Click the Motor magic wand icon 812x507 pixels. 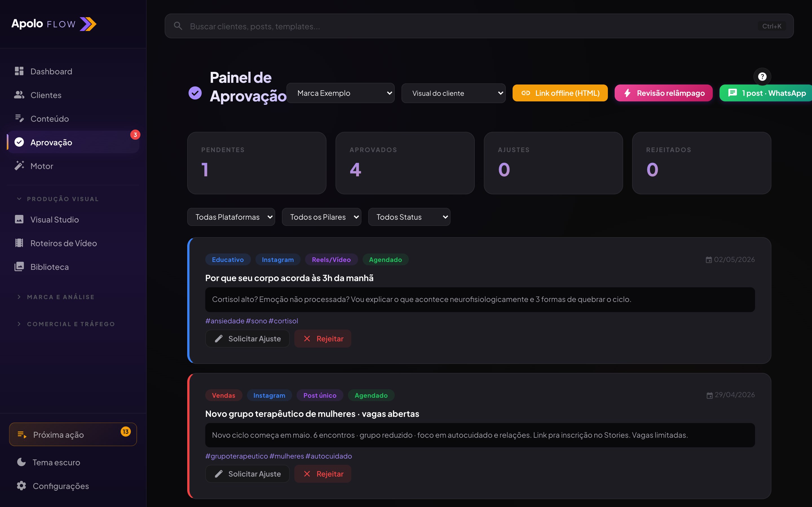pos(19,166)
